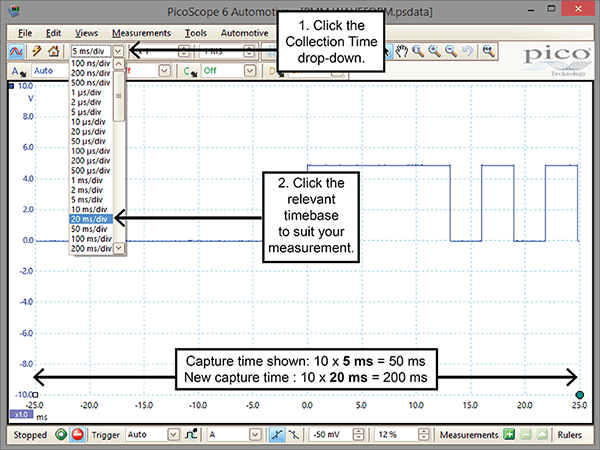Screen dimensions: 600x450
Task: Choose 100 ns/div timebase
Action: (91, 64)
